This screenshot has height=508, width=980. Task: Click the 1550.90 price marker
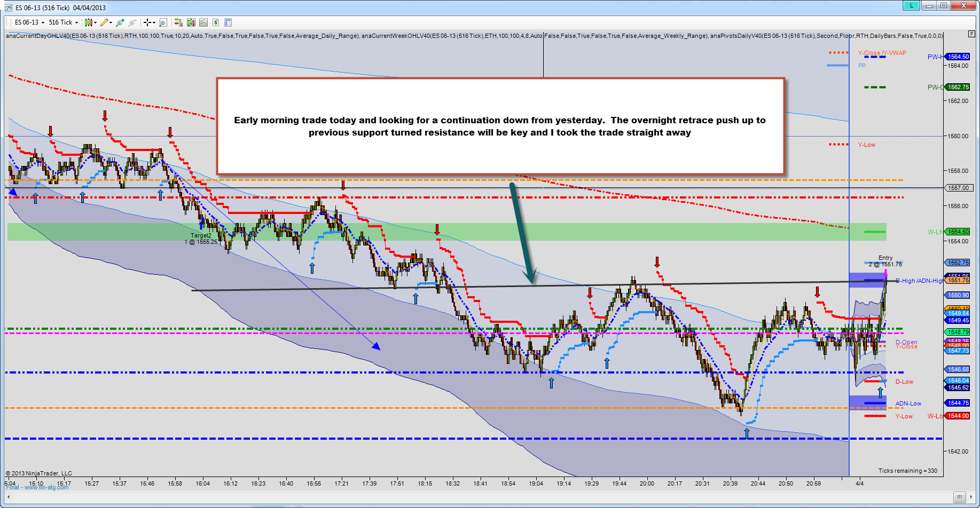[x=958, y=295]
